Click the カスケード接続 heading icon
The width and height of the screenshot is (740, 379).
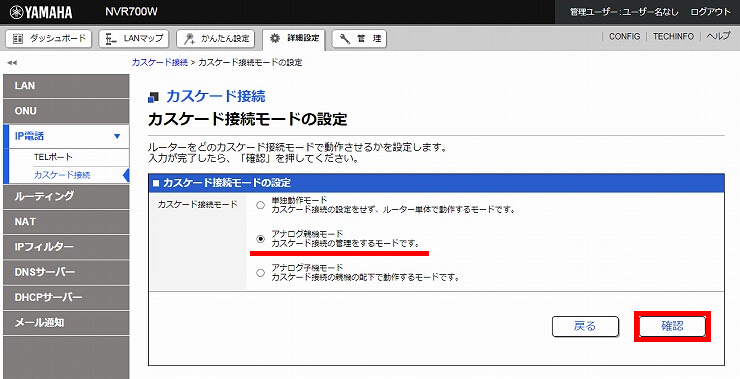tap(153, 97)
